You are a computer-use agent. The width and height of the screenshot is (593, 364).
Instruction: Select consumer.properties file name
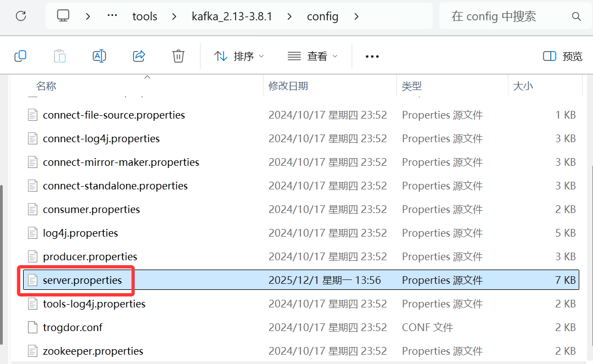coord(92,209)
